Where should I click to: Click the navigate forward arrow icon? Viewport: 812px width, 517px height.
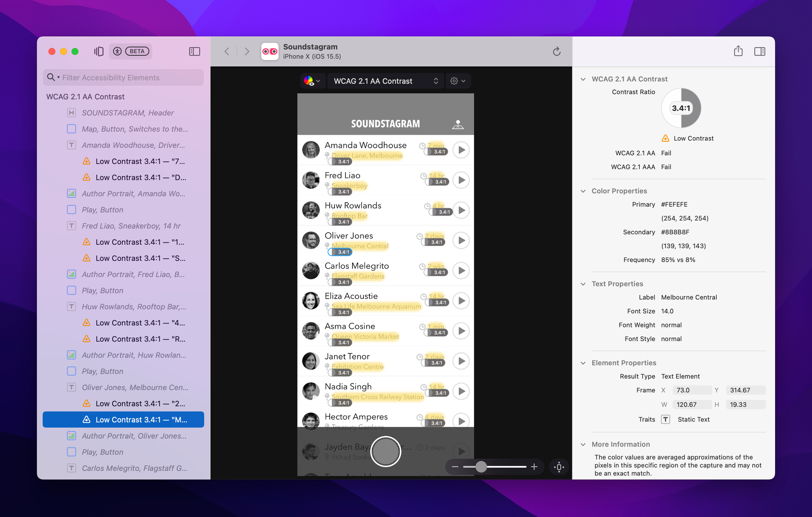pyautogui.click(x=247, y=52)
